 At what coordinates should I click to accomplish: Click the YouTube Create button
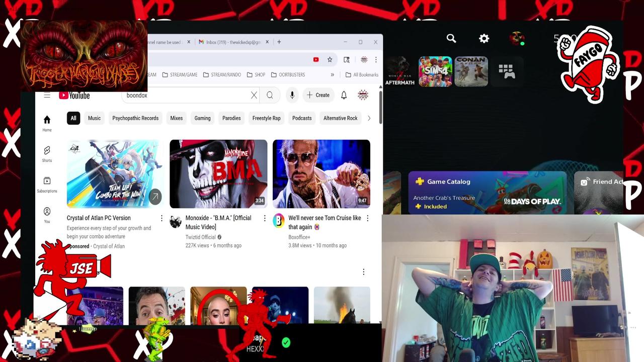318,95
